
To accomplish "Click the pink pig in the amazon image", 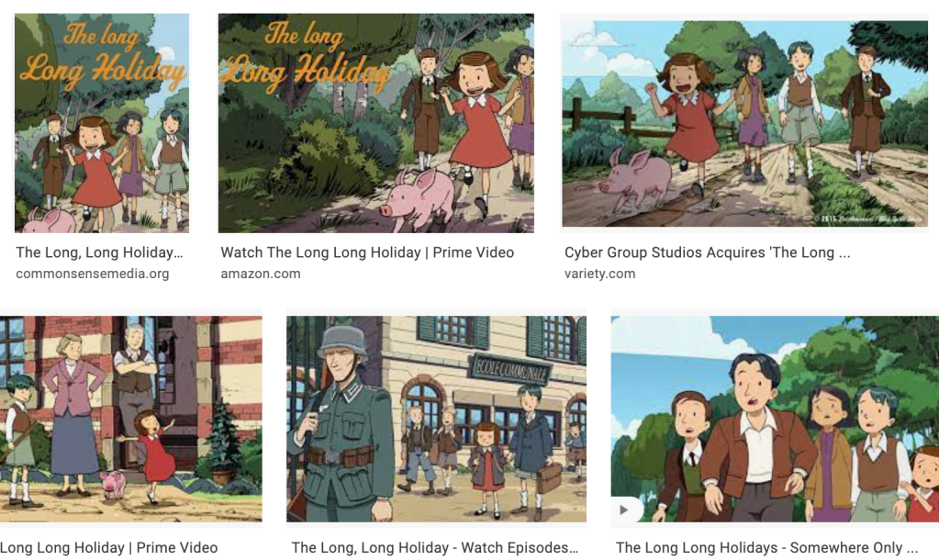I will click(x=419, y=199).
